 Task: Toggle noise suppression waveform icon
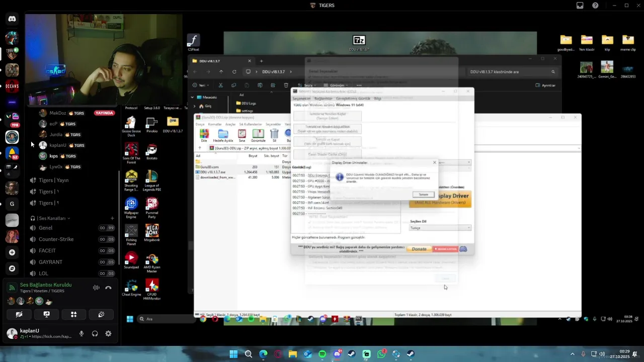[x=96, y=288]
